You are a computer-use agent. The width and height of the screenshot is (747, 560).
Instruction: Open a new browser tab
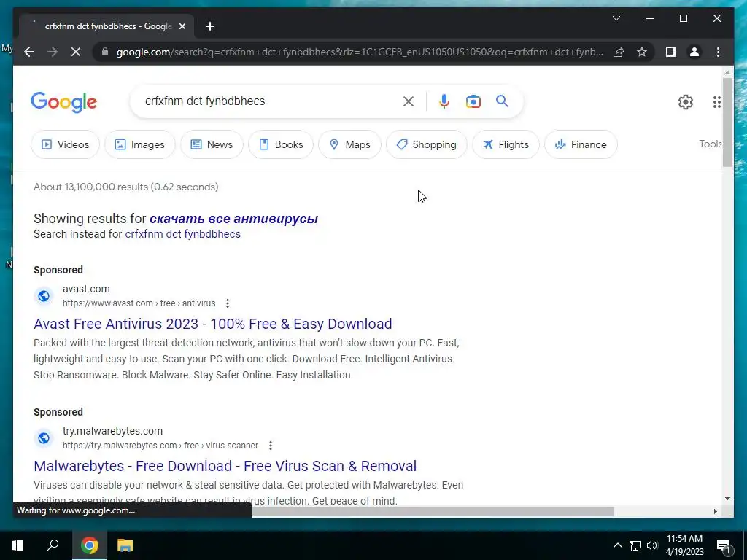pos(210,26)
